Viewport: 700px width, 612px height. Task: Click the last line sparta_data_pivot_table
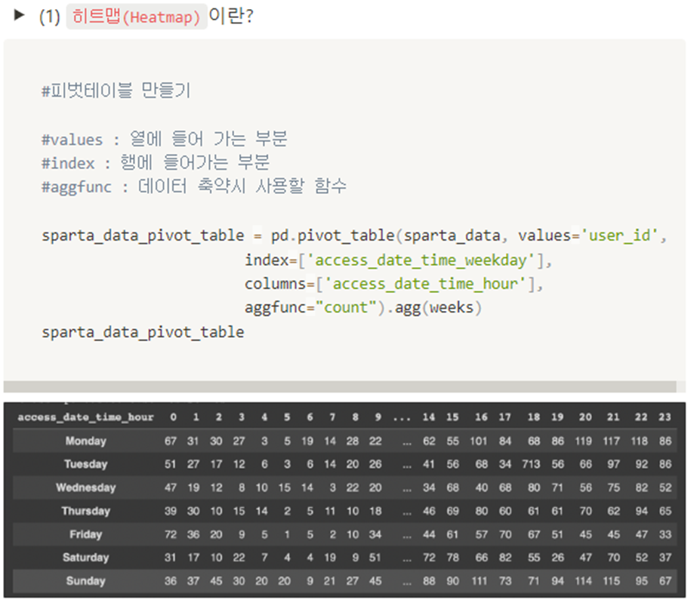tap(143, 332)
